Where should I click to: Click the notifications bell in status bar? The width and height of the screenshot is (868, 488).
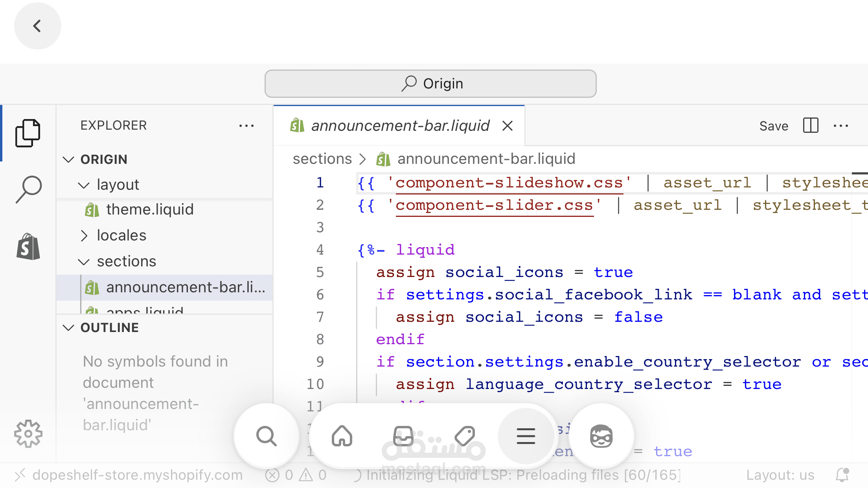click(842, 475)
